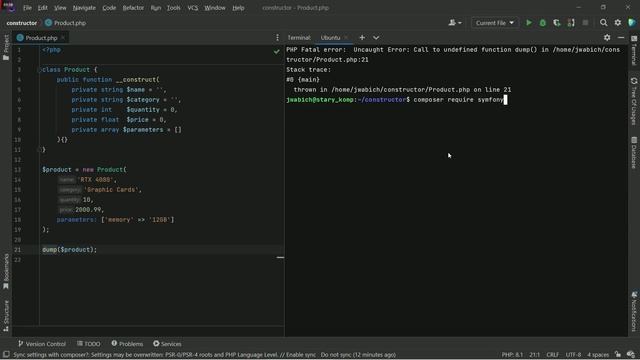Toggle the Database tool window right sidebar button

click(634, 152)
